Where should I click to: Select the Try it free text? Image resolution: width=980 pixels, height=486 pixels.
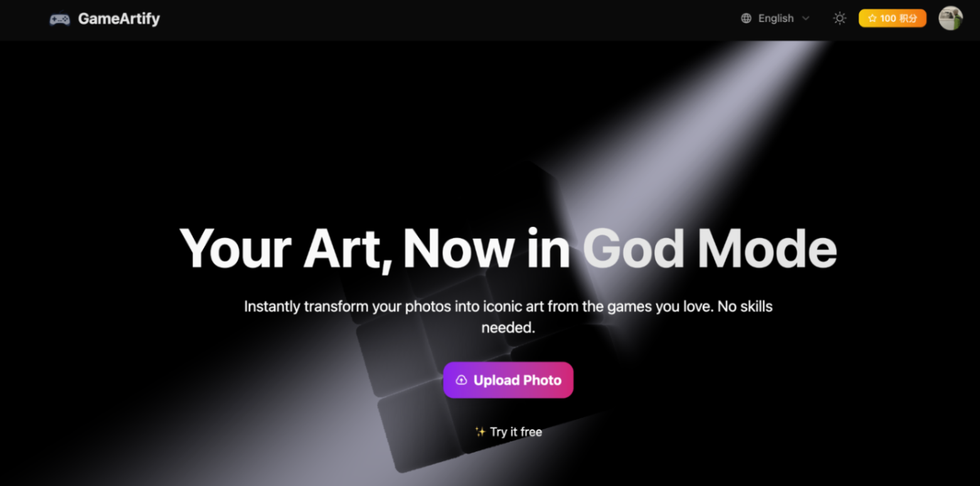click(x=516, y=431)
